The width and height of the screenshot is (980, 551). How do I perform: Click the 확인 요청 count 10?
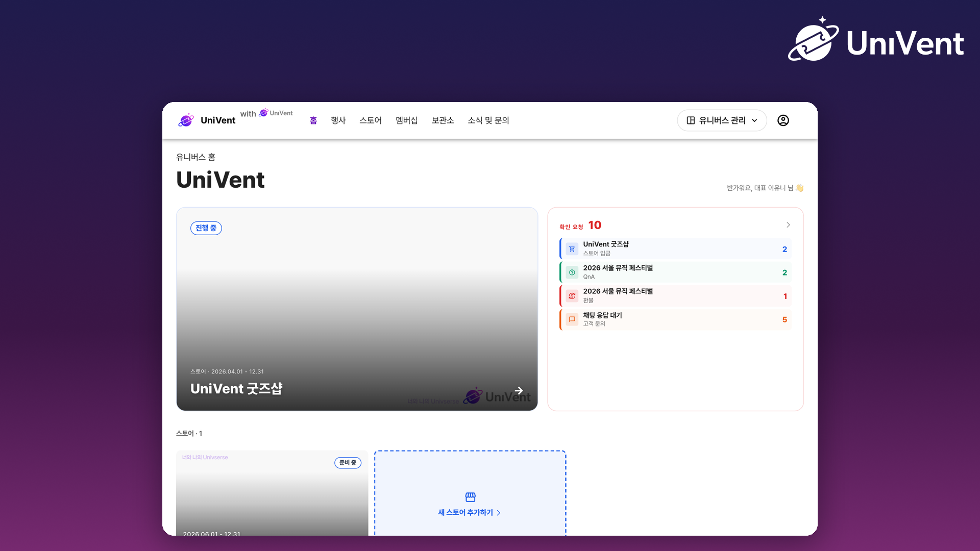595,225
